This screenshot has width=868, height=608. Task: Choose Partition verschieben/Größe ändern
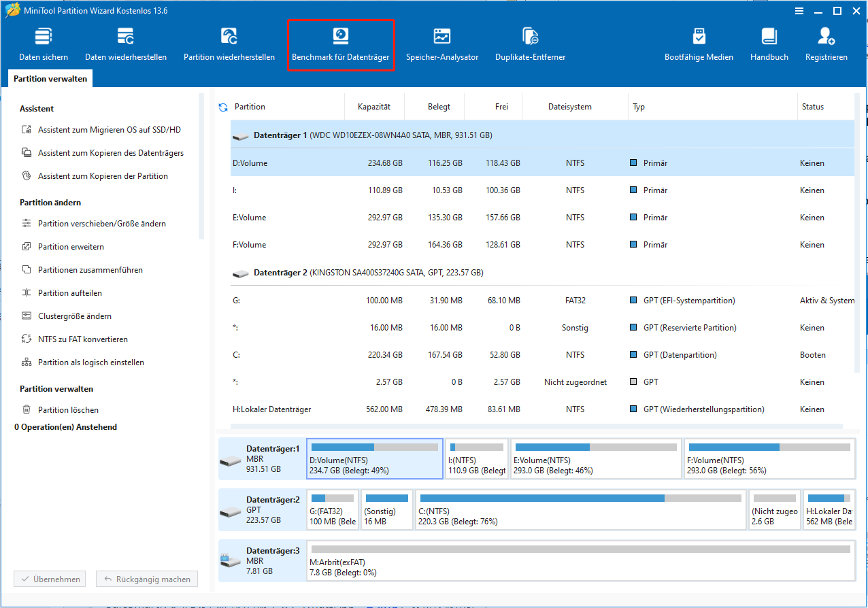[x=95, y=224]
